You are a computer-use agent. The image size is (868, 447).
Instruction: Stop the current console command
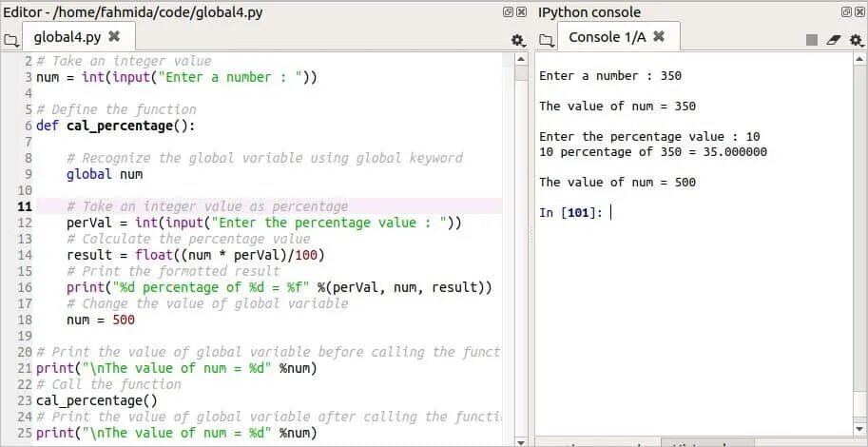tap(811, 40)
